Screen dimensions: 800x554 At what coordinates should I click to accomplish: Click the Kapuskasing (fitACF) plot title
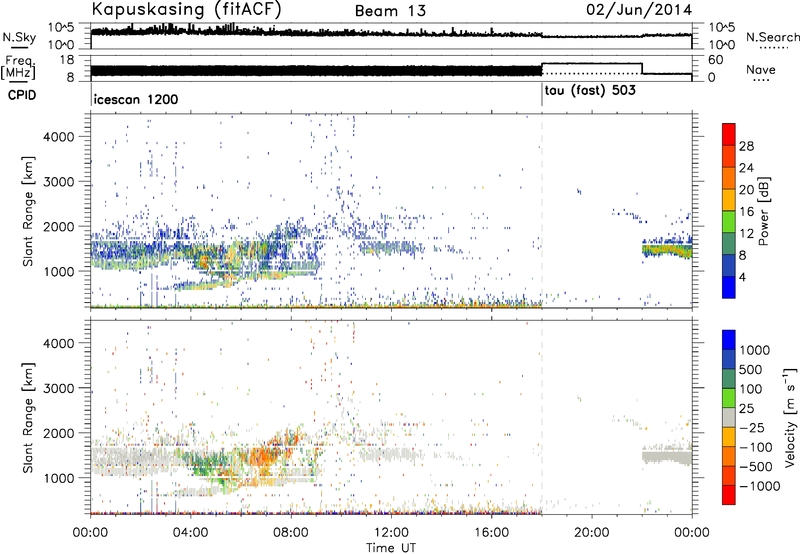coord(186,9)
